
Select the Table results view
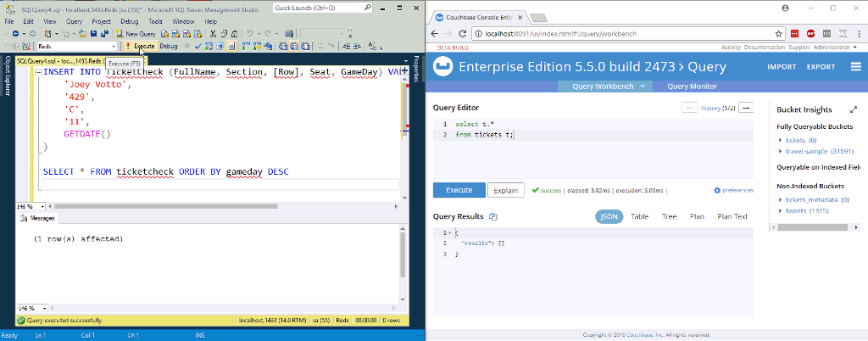640,216
